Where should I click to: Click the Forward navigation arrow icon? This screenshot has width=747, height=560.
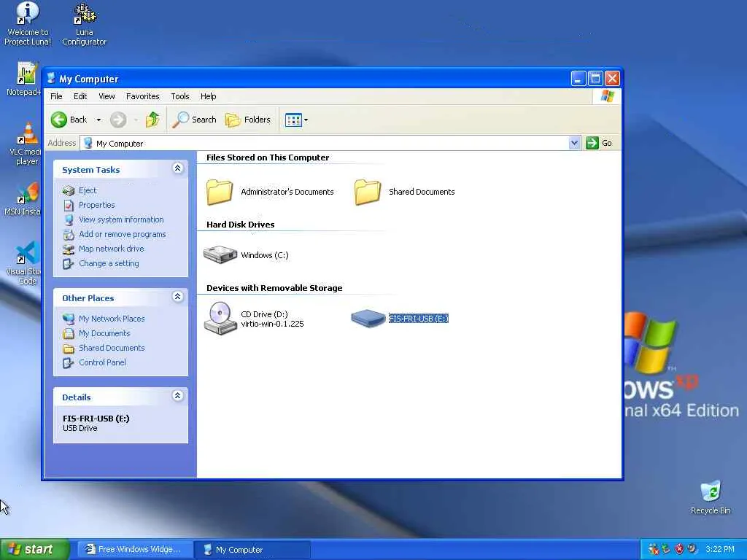pos(118,120)
